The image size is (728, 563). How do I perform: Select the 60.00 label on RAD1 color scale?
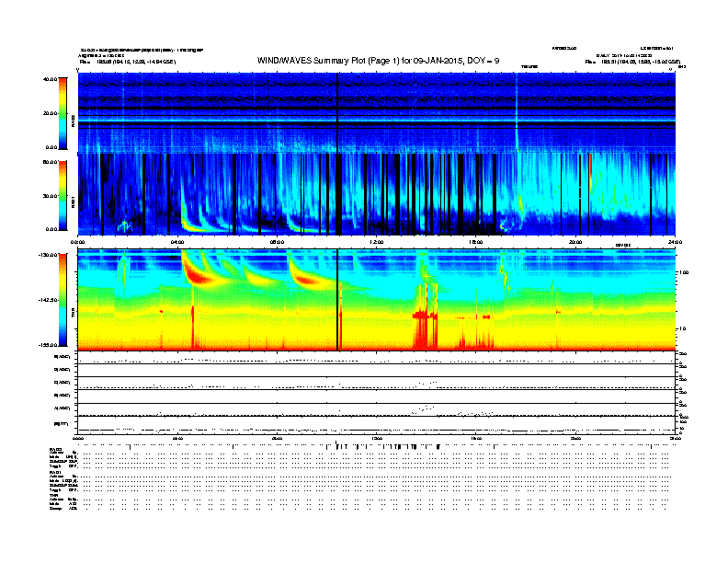51,162
